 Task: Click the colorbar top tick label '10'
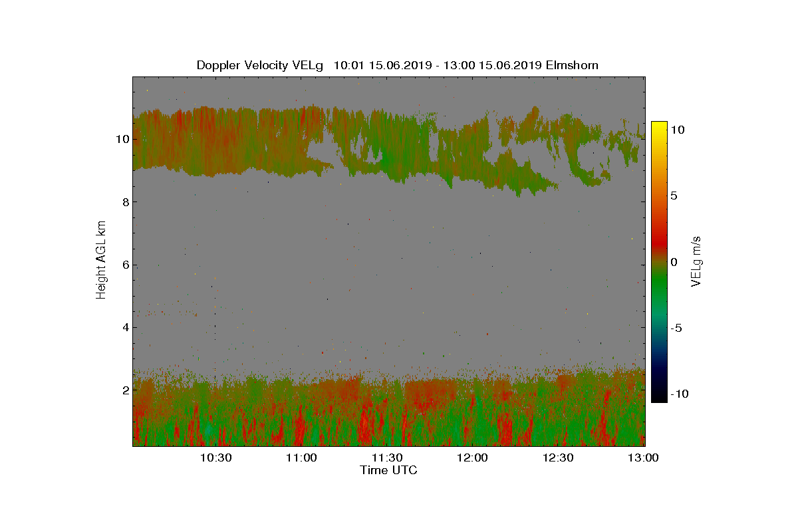[x=678, y=130]
